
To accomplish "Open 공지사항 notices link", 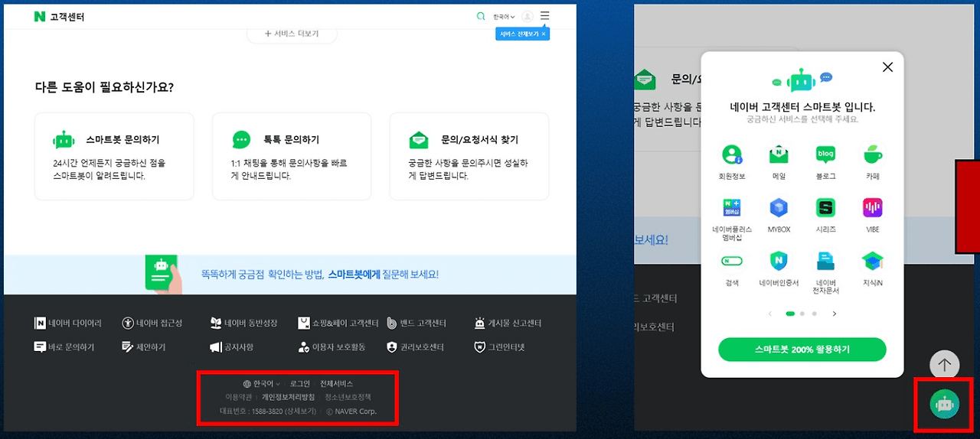I will [x=232, y=347].
